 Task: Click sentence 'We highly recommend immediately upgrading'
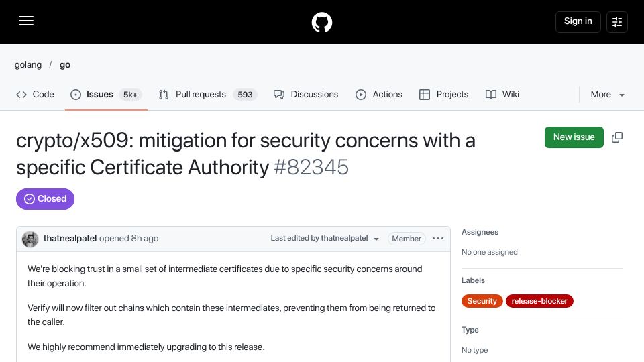146,347
